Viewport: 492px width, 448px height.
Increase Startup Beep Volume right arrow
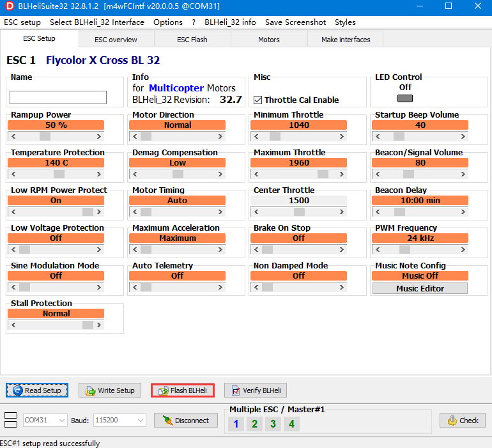click(x=463, y=137)
